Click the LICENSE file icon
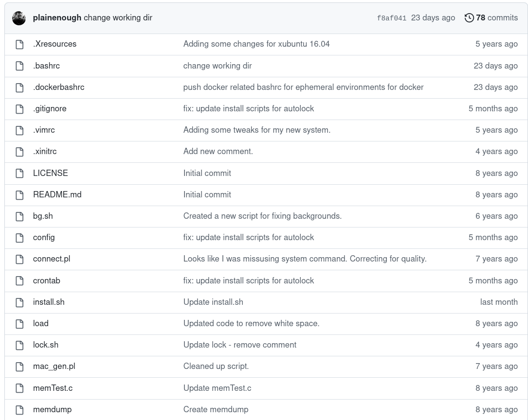Screen dimensions: 528x420 click(19, 173)
